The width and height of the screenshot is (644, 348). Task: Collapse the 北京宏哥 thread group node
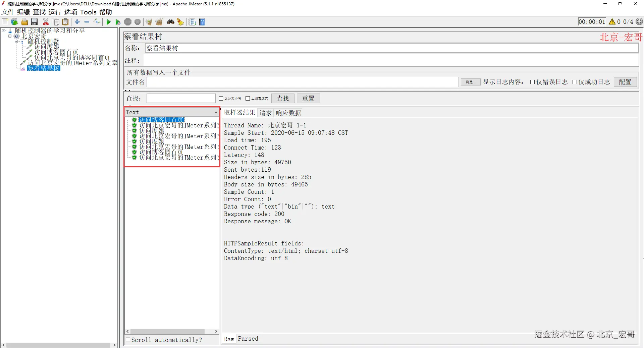[x=10, y=36]
